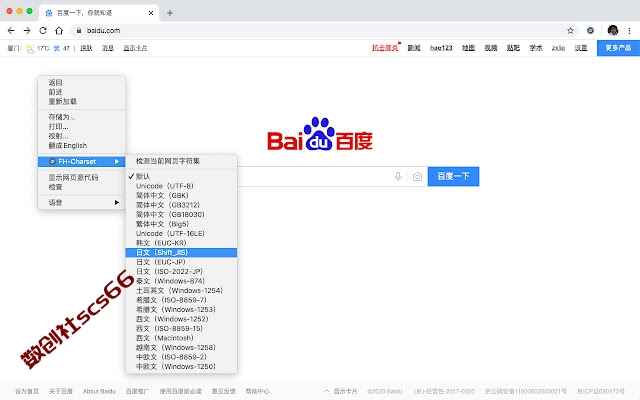Select the checked 默认 charset option
640x400 pixels.
(x=181, y=176)
